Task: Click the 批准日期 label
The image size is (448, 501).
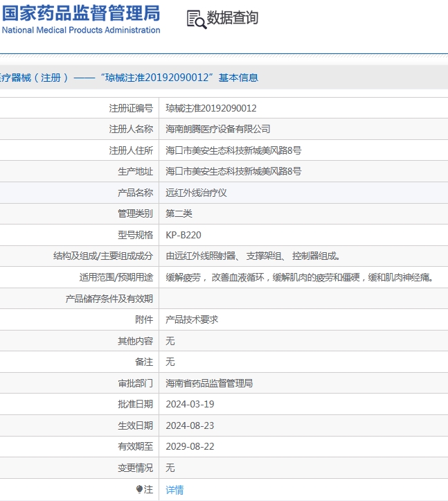Action: pyautogui.click(x=136, y=404)
